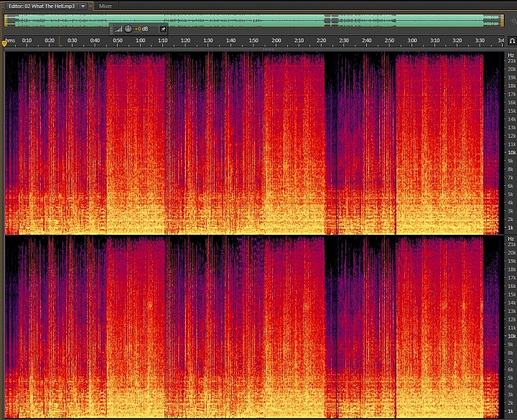This screenshot has height=420, width=517.
Task: Click 1:00 on the time ruler
Action: (x=140, y=40)
